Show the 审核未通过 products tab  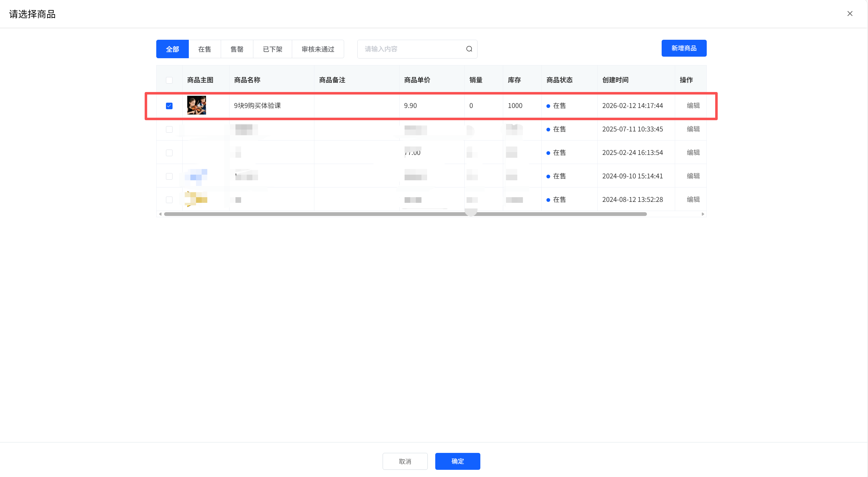tap(318, 49)
